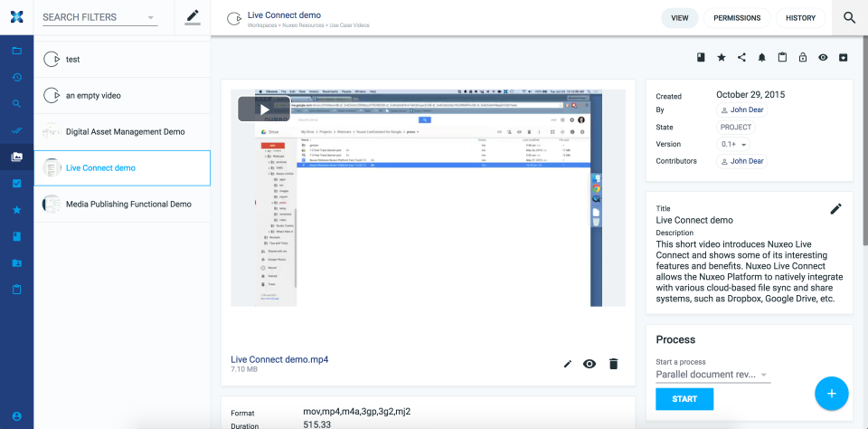Click the share icon in document toolbar
The height and width of the screenshot is (429, 868).
(741, 57)
